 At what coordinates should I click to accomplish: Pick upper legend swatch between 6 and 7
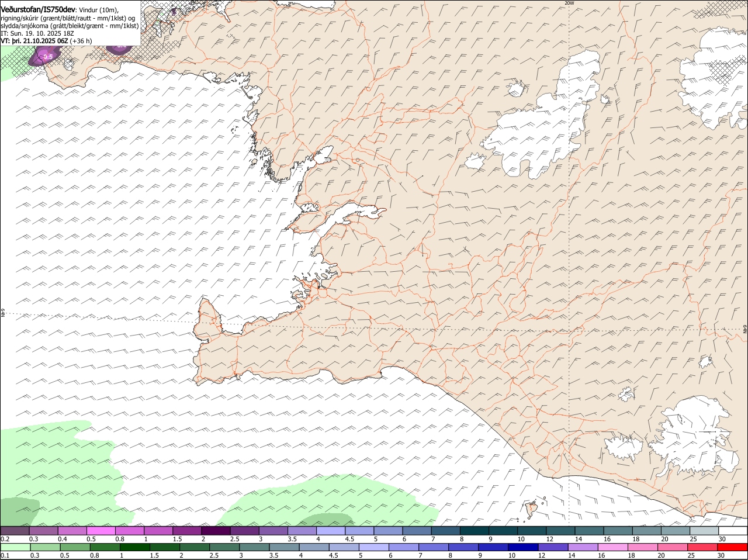pyautogui.click(x=417, y=531)
